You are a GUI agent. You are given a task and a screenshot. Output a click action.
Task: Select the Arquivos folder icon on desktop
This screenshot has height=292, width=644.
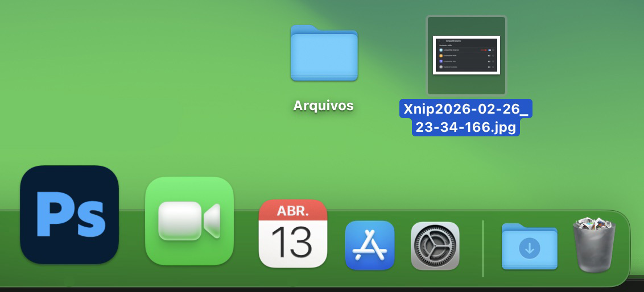(324, 53)
